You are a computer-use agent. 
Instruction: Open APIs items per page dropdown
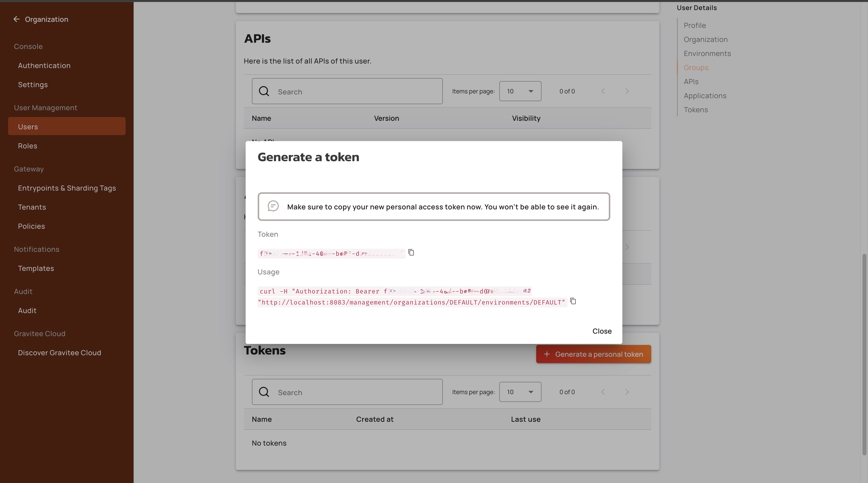coord(520,91)
